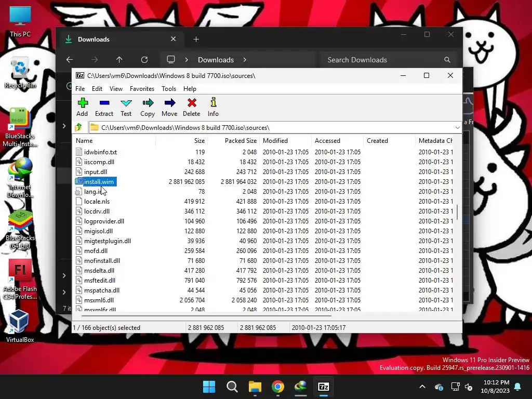
Task: Click the This PC monitor icon in Explorer breadcrumb
Action: tap(171, 60)
